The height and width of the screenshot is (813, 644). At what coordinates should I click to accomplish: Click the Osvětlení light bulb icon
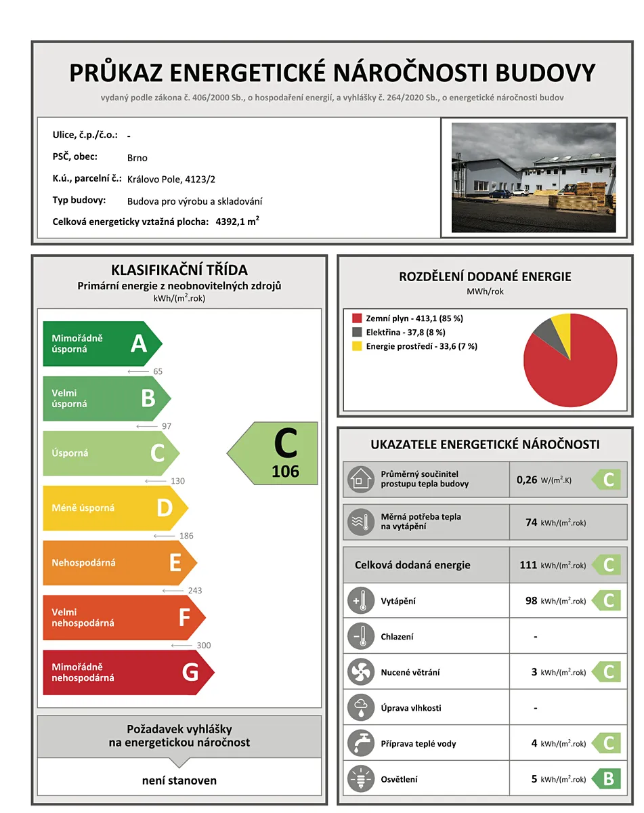pos(361,779)
